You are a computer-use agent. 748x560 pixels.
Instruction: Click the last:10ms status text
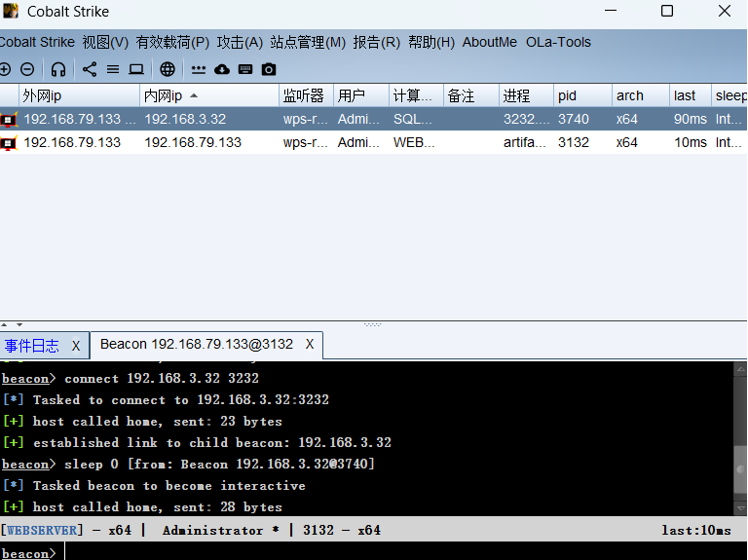[x=696, y=531]
